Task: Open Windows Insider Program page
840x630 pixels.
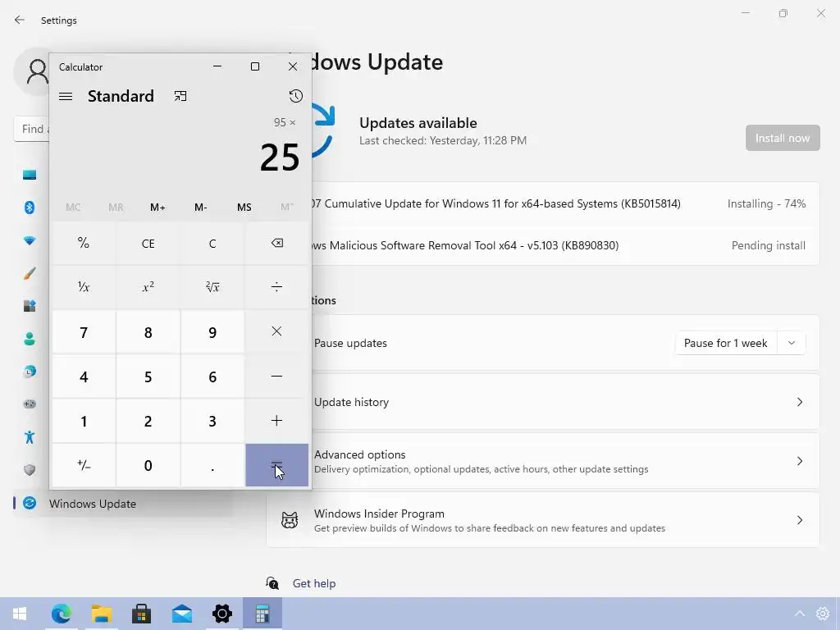Action: (x=543, y=520)
